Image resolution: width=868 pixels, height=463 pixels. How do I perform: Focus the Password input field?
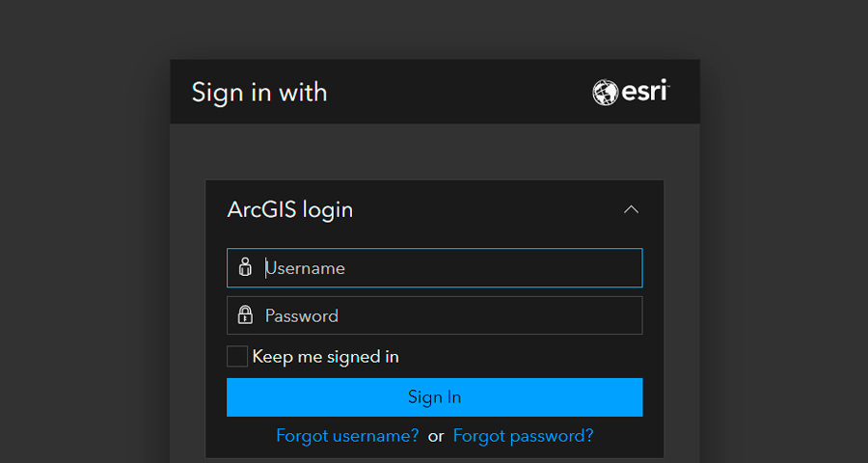(435, 315)
